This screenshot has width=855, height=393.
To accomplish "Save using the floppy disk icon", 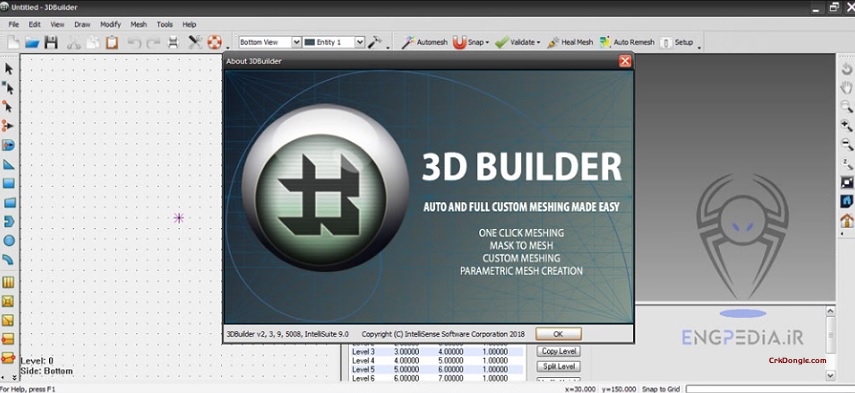I will point(51,42).
